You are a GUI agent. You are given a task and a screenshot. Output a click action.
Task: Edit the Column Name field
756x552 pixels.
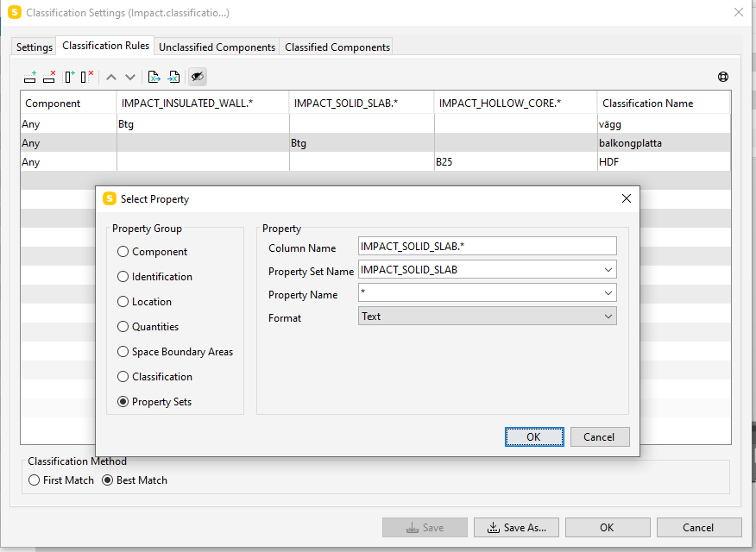pyautogui.click(x=487, y=246)
